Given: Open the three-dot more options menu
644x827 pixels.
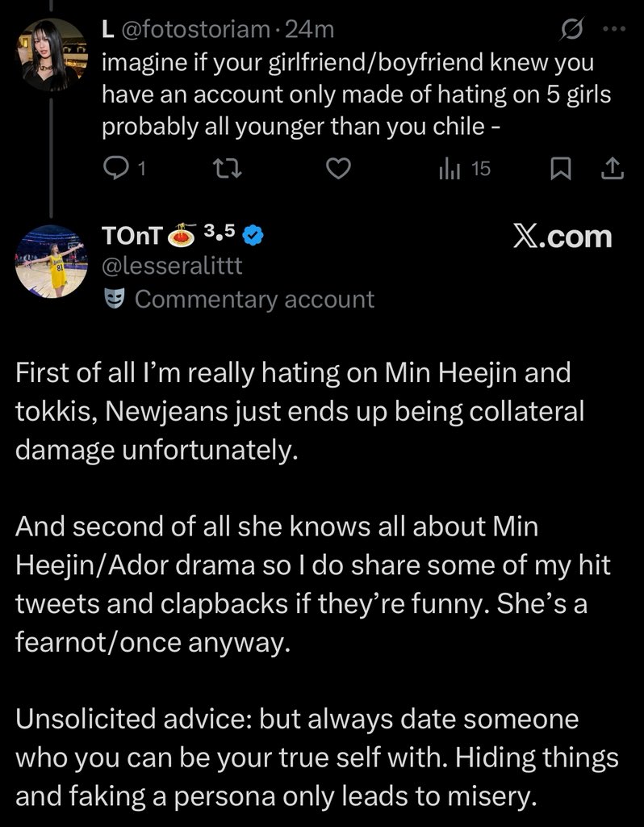Looking at the screenshot, I should 614,29.
